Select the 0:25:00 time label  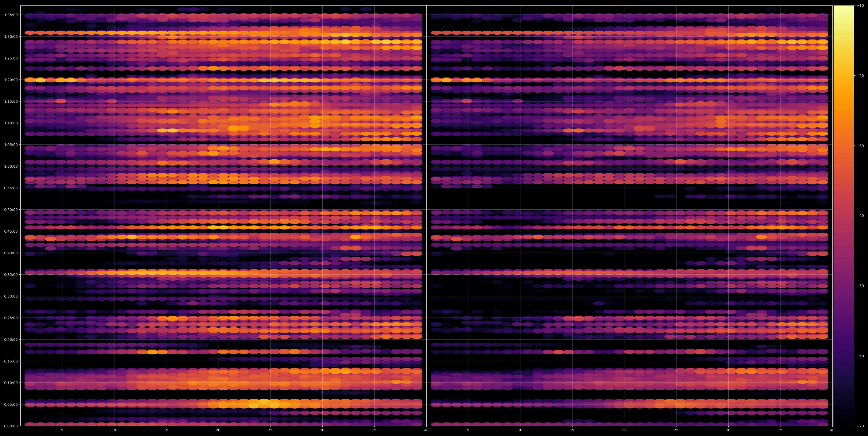pos(11,318)
